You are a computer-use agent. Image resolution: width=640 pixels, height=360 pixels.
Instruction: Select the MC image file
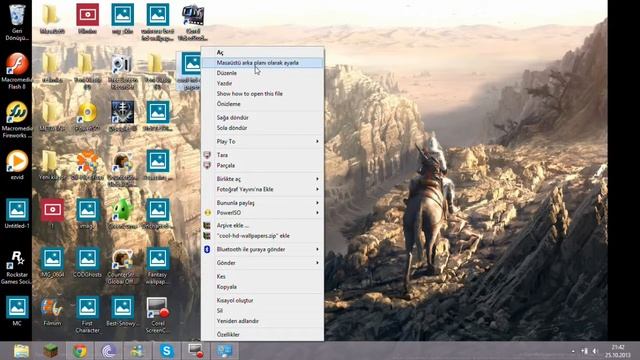17,311
